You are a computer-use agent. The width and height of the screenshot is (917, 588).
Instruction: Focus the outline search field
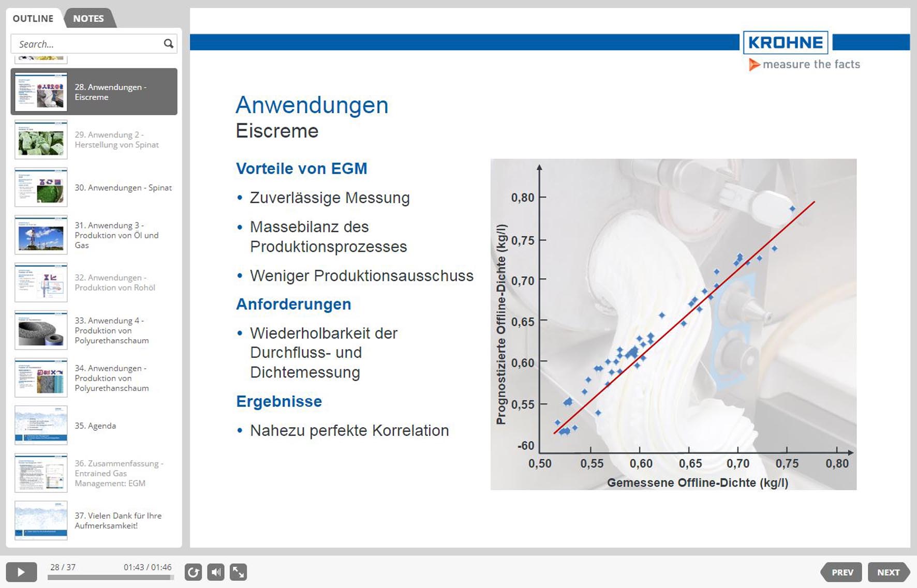pos(88,44)
